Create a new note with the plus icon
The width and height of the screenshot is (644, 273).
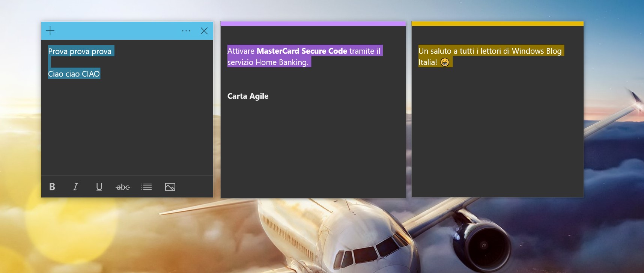point(50,31)
